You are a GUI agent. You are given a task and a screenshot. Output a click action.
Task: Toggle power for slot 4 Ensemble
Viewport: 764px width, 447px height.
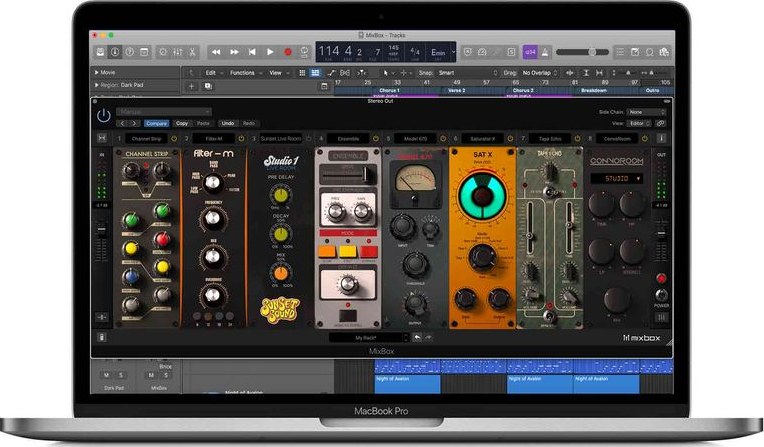tap(376, 139)
